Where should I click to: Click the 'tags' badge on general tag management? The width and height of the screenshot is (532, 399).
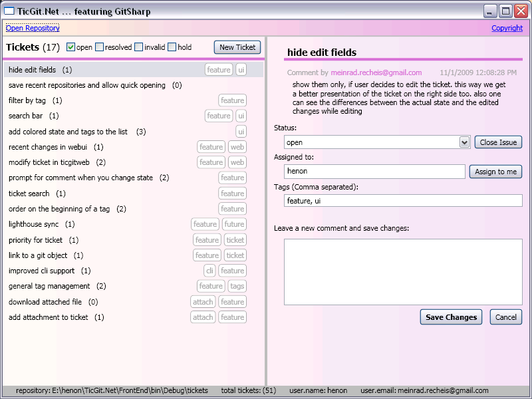click(237, 287)
